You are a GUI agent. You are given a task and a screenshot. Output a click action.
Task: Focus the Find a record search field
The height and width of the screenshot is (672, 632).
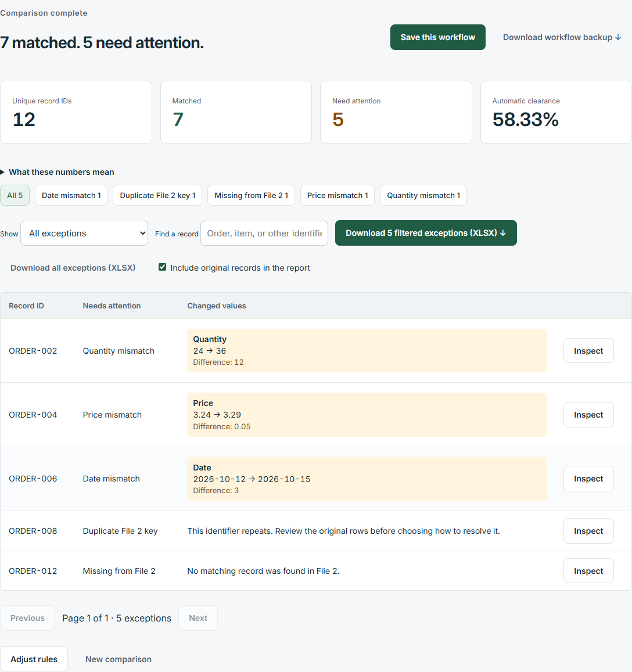[264, 233]
